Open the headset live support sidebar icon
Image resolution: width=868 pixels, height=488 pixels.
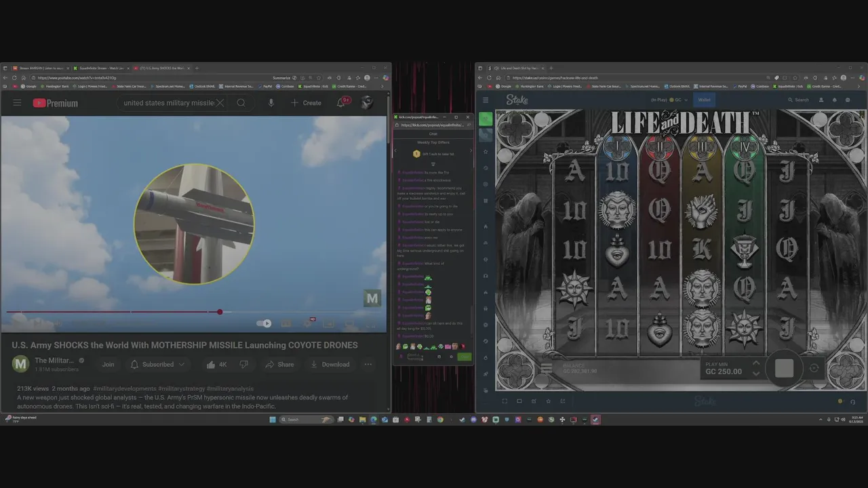pos(486,276)
